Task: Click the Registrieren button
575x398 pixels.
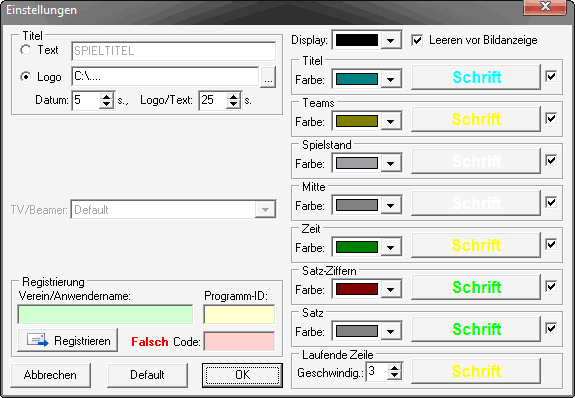Action: pyautogui.click(x=68, y=340)
